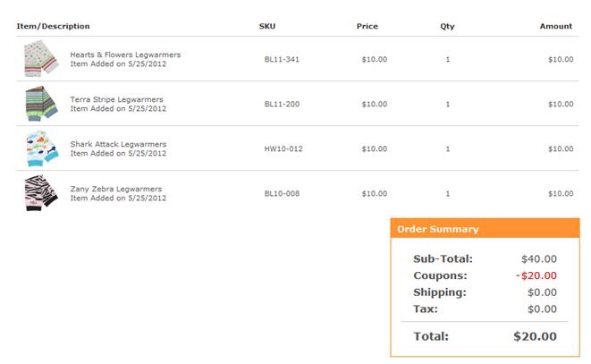The width and height of the screenshot is (591, 364).
Task: Click the red -$20.00 coupons amount
Action: coord(536,275)
